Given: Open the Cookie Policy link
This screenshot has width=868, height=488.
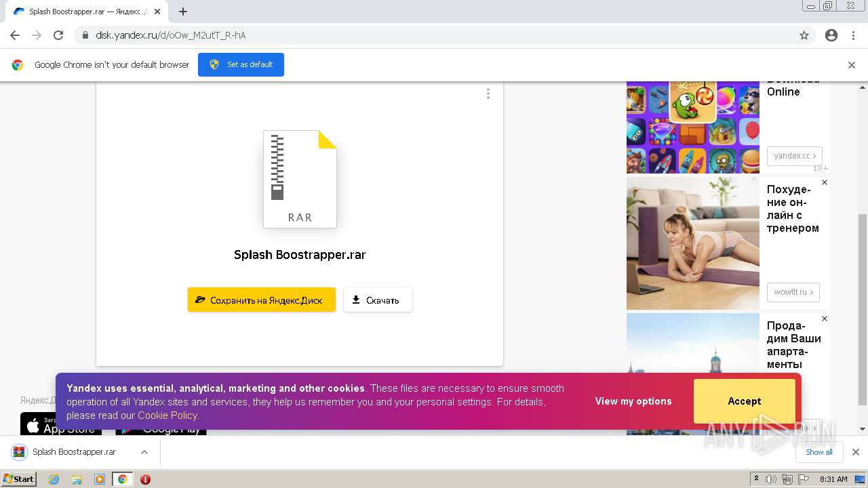Looking at the screenshot, I should point(167,415).
